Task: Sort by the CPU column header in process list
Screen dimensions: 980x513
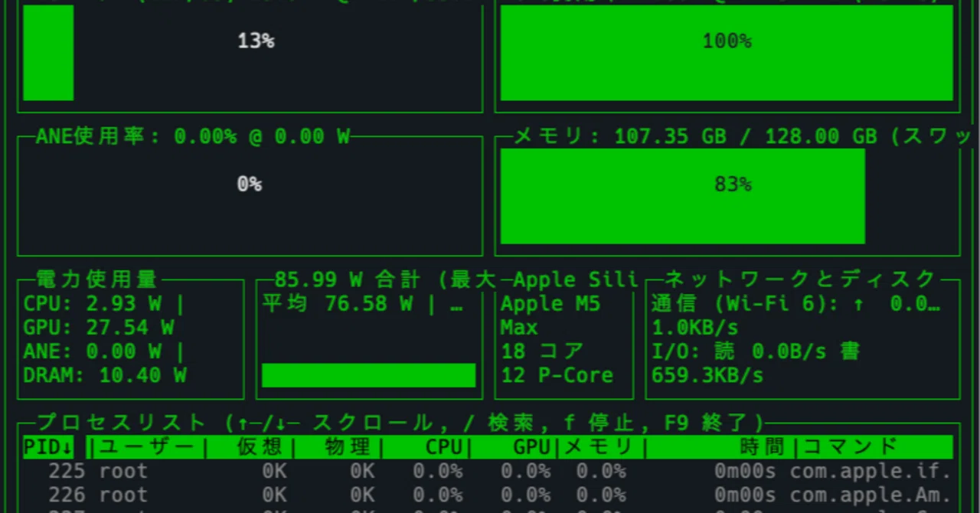Action: [x=444, y=447]
